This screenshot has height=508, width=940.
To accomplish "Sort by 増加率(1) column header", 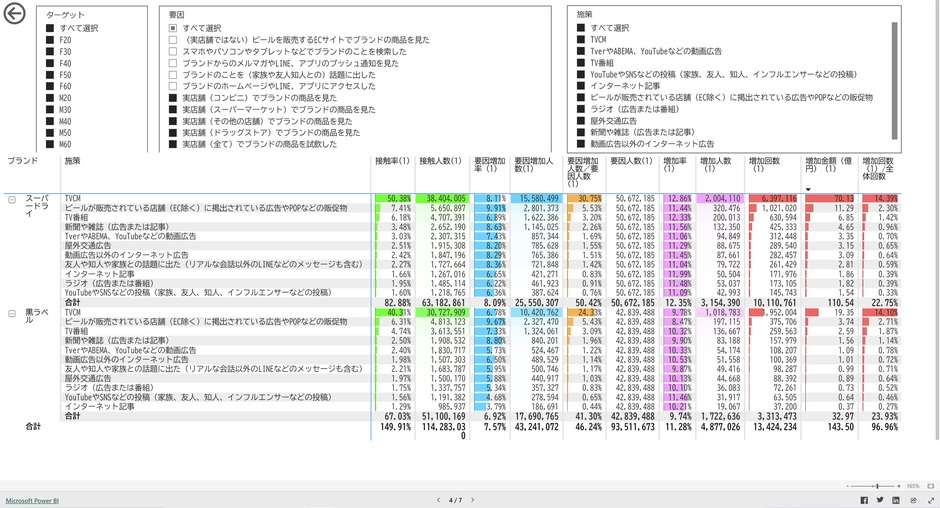I will (x=675, y=164).
